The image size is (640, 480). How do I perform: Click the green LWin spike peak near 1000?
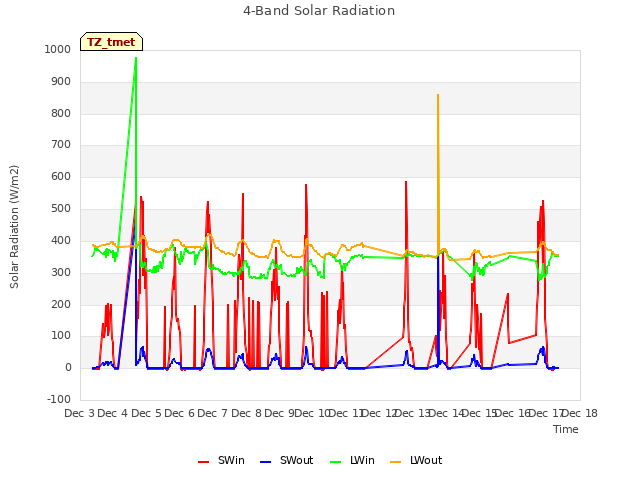click(x=136, y=58)
